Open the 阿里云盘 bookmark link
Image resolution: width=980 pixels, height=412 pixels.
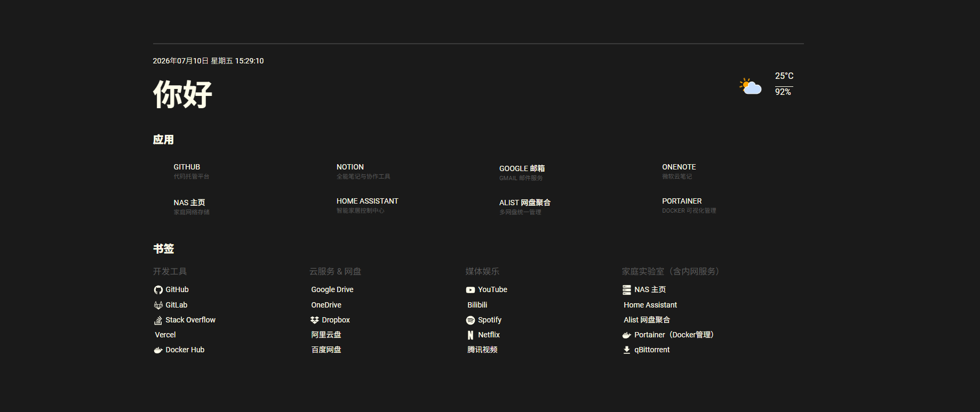[326, 335]
